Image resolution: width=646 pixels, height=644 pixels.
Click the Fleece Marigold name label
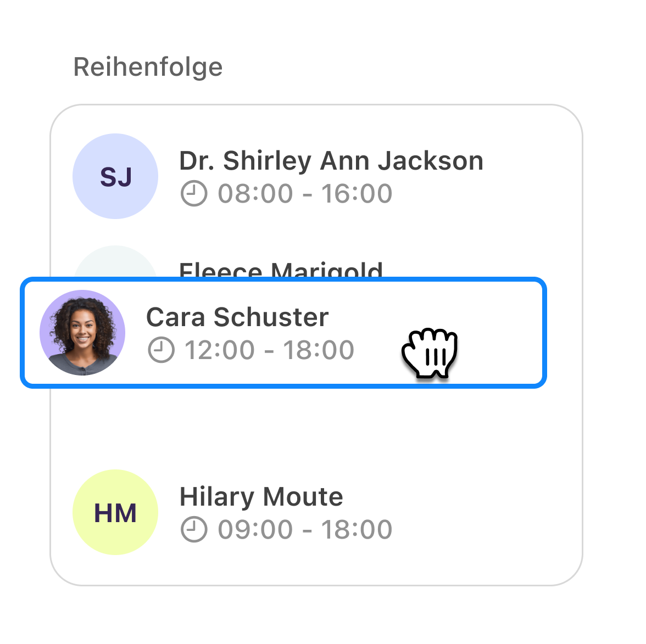click(281, 270)
